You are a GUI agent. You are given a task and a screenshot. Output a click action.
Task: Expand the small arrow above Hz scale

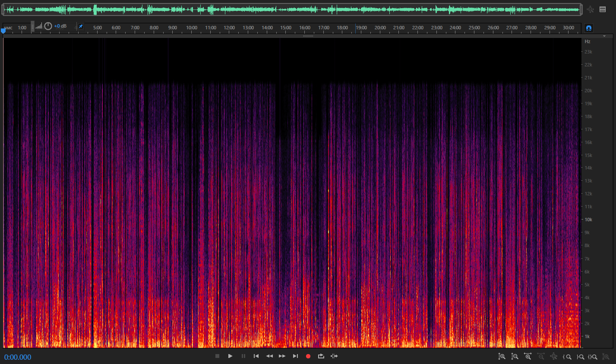pos(604,36)
